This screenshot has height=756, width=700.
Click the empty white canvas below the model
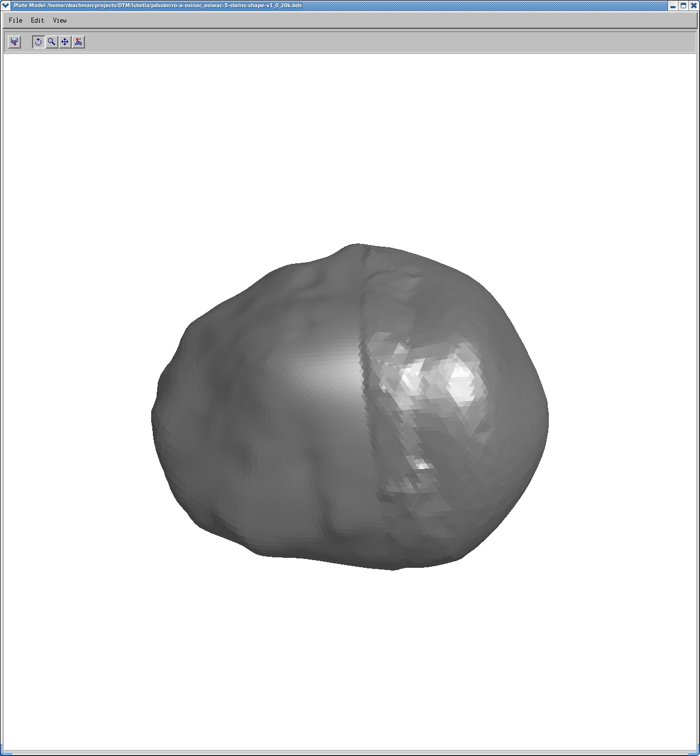[x=350, y=662]
